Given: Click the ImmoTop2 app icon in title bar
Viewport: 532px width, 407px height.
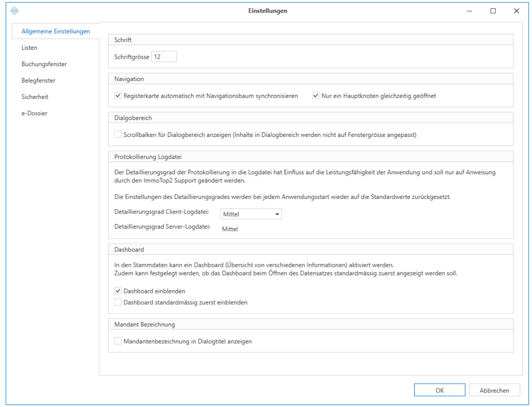Looking at the screenshot, I should tap(14, 11).
